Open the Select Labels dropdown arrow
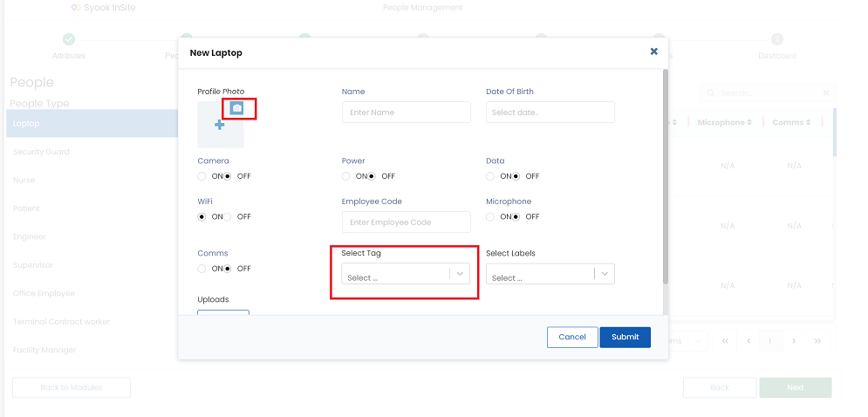The image size is (868, 417). point(605,274)
